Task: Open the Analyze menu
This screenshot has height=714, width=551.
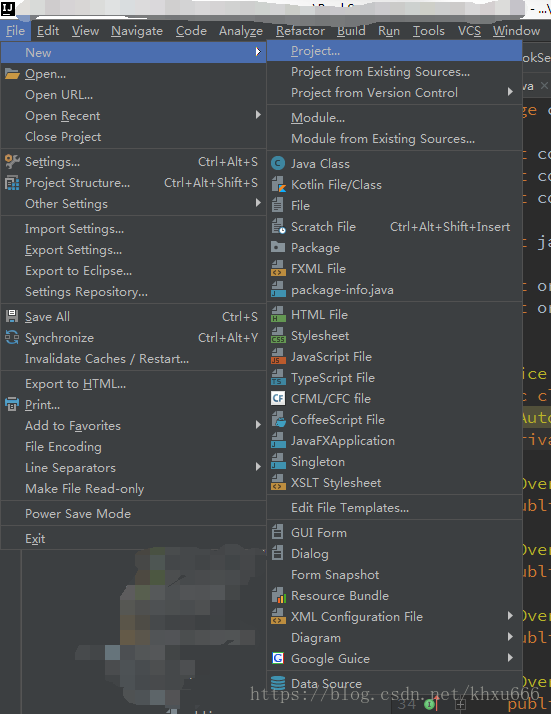Action: [241, 31]
